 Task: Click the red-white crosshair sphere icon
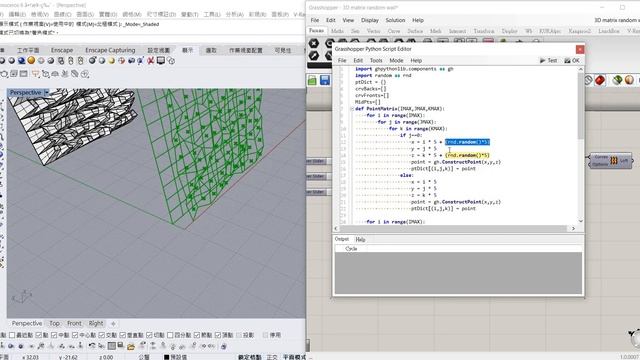point(121,60)
